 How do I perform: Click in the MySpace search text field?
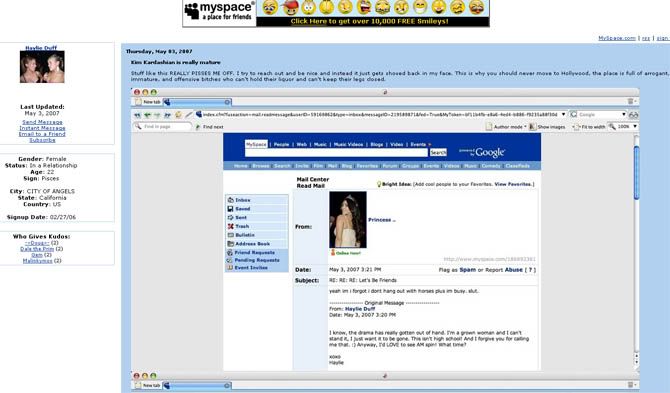[336, 153]
